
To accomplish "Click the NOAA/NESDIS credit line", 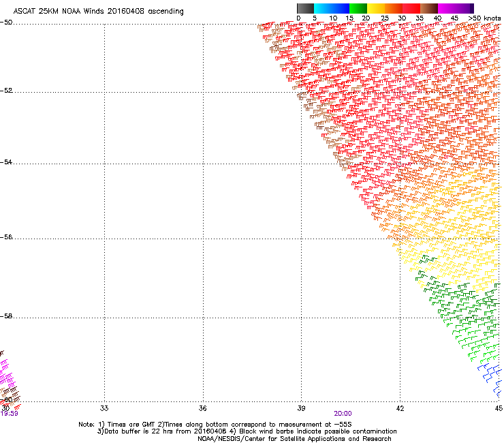I will [x=294, y=439].
